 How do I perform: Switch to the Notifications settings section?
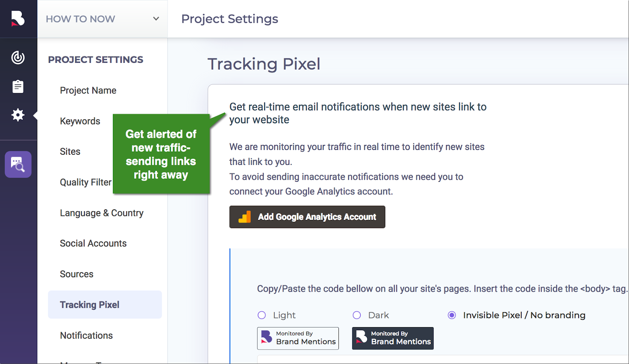86,335
